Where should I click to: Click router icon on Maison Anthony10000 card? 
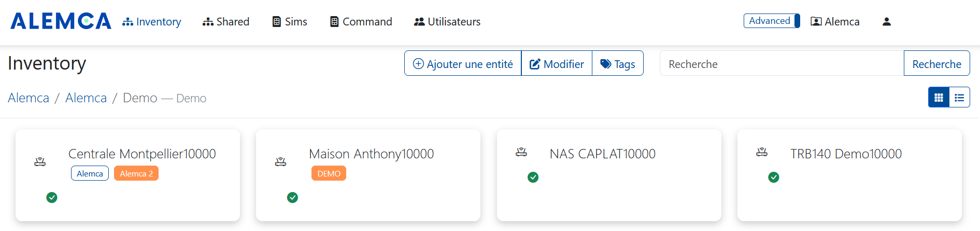(x=280, y=162)
